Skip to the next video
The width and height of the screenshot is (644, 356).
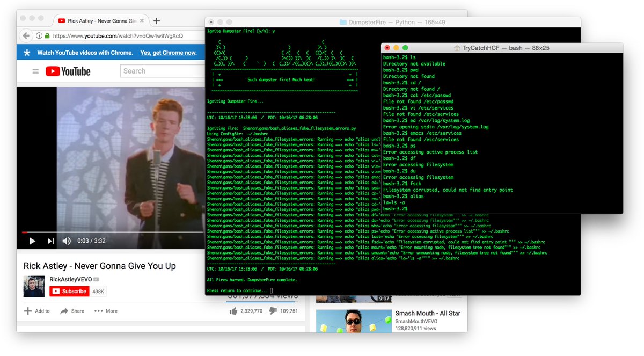tap(52, 241)
